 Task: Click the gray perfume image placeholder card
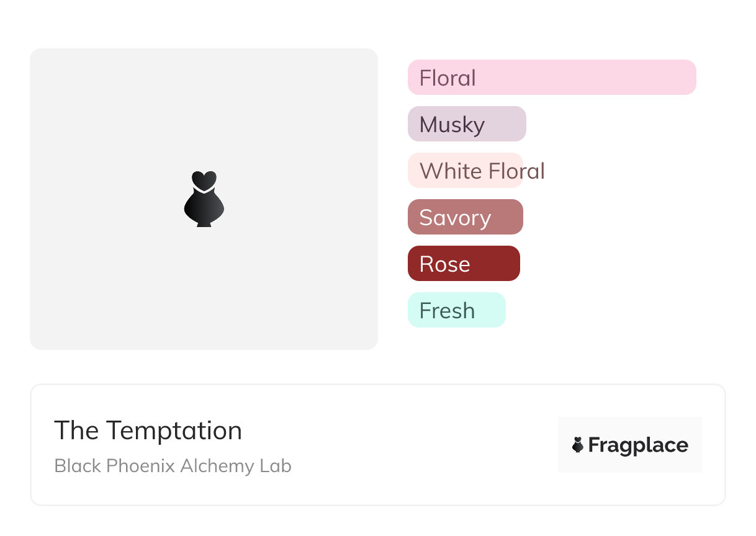(204, 199)
